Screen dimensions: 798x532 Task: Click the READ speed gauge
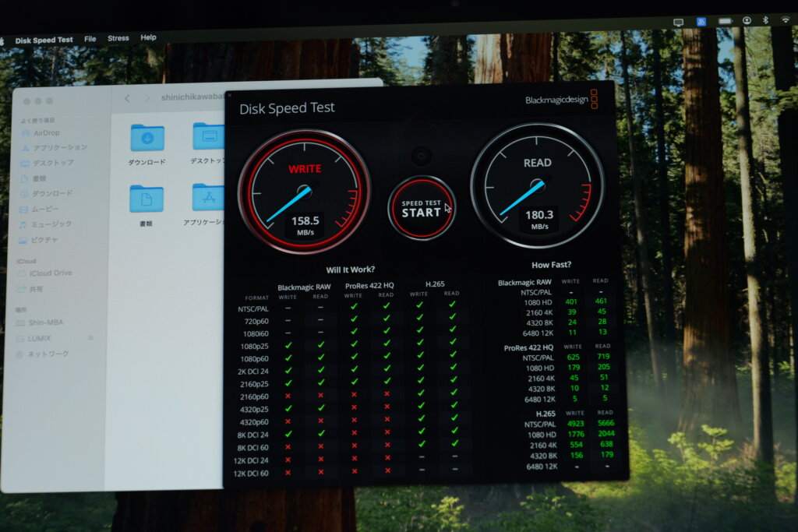tap(538, 185)
